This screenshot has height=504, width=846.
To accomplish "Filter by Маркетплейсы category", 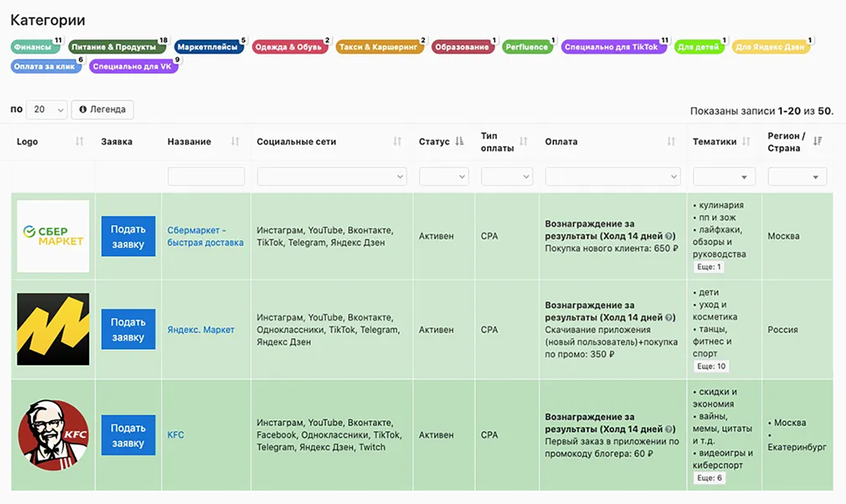I will coord(209,47).
